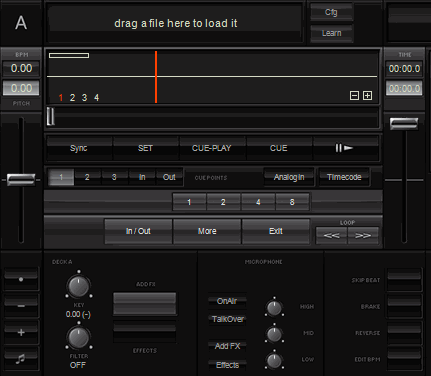
Task: Click the BPM value 0.00 field
Action: click(x=21, y=68)
